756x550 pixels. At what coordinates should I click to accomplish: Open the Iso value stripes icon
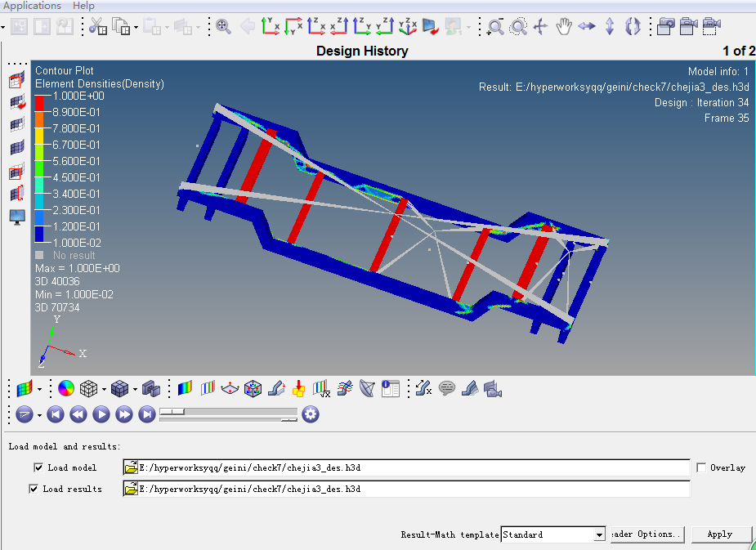click(x=208, y=388)
